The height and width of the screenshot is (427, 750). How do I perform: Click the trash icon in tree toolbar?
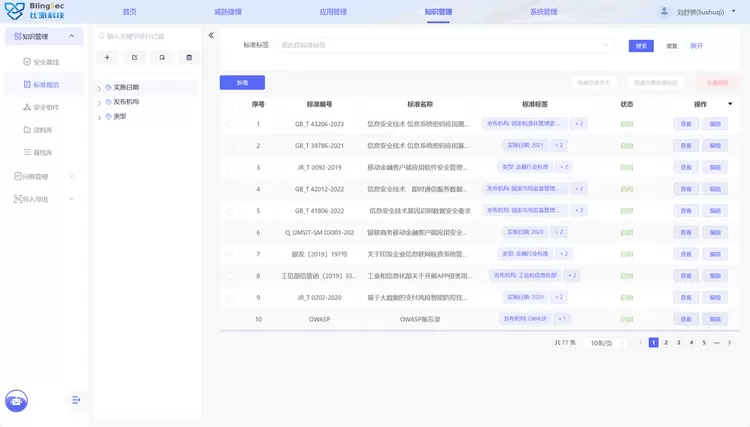click(x=188, y=58)
